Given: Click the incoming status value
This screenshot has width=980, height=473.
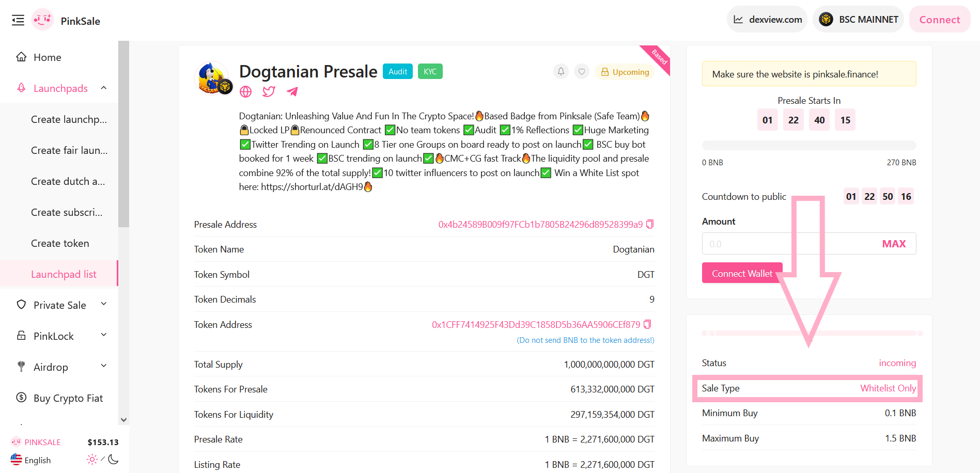Looking at the screenshot, I should click(897, 363).
